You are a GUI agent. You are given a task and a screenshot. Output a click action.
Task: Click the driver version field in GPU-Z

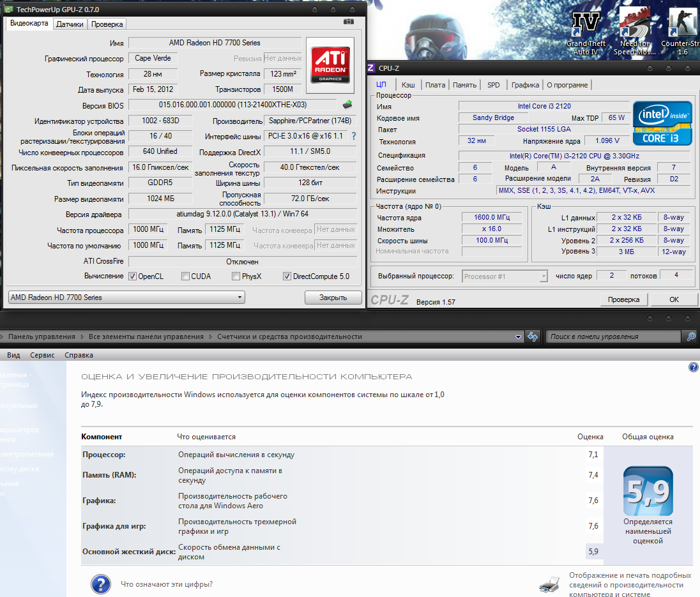pyautogui.click(x=243, y=214)
